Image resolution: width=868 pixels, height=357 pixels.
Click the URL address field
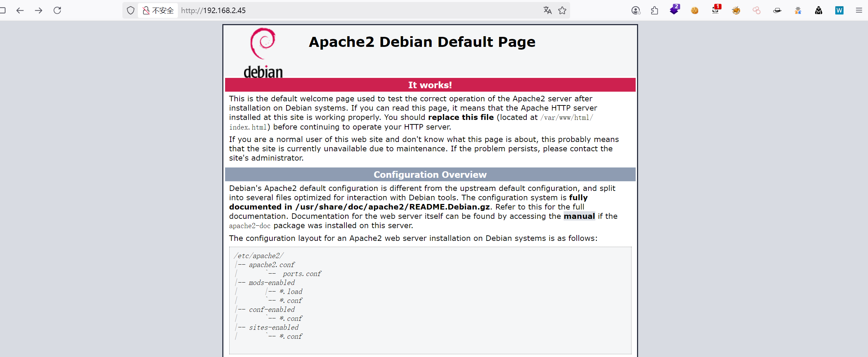click(345, 10)
